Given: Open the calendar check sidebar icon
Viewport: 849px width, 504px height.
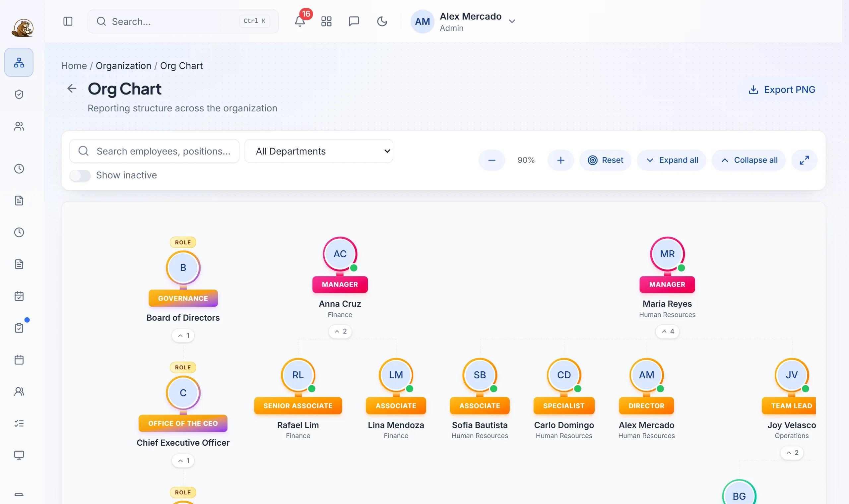Looking at the screenshot, I should (x=19, y=296).
